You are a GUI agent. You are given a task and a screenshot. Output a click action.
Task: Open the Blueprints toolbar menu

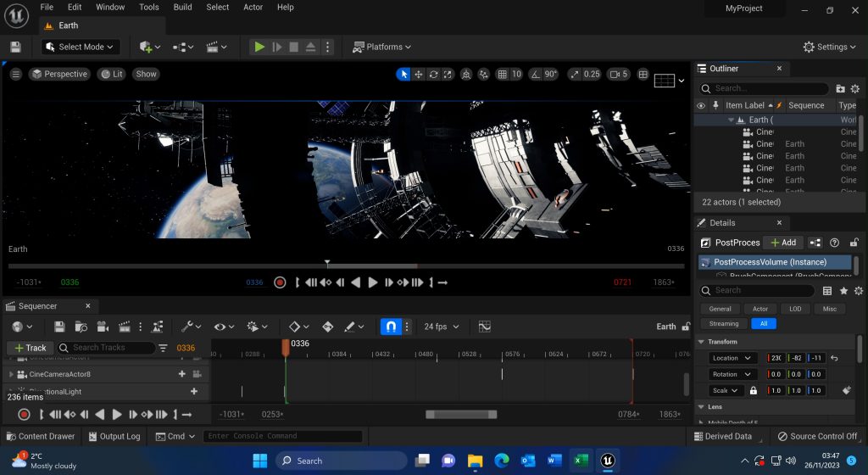(x=183, y=47)
